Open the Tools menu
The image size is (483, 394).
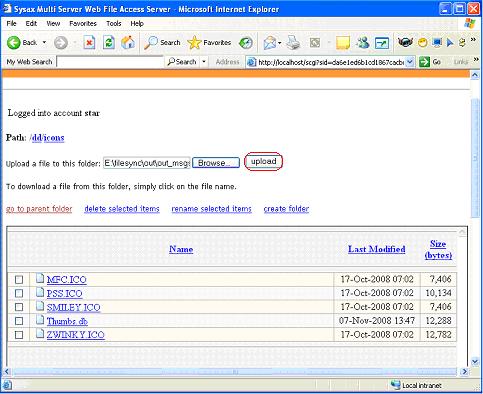[114, 23]
